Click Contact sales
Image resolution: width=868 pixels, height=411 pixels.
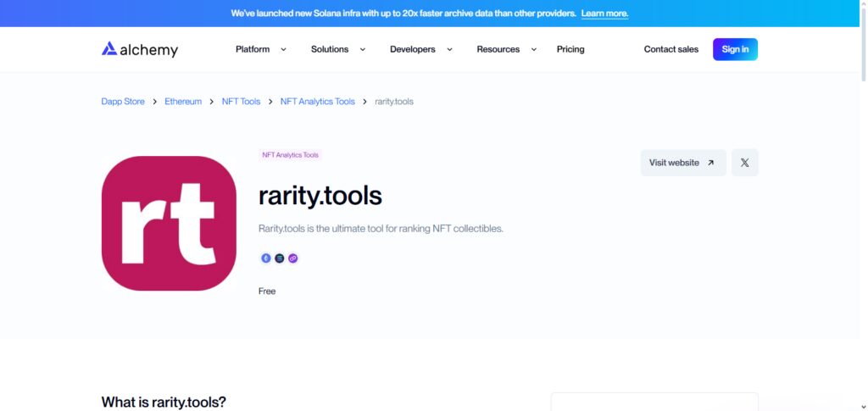click(x=671, y=49)
